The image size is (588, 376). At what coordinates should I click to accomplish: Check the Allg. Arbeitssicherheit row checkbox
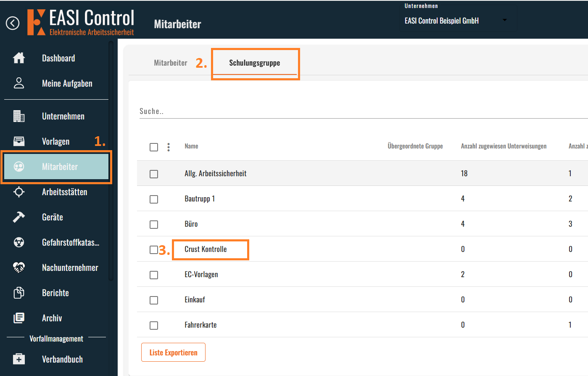(x=154, y=174)
